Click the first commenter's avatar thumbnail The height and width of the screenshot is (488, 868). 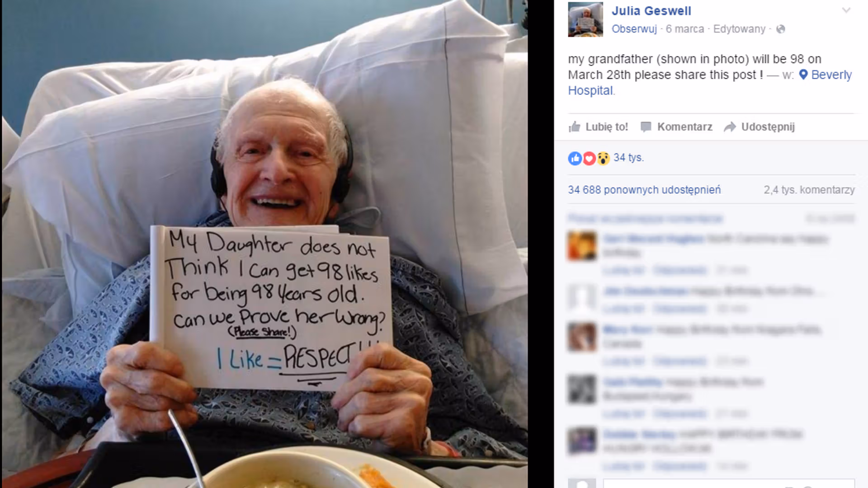582,246
